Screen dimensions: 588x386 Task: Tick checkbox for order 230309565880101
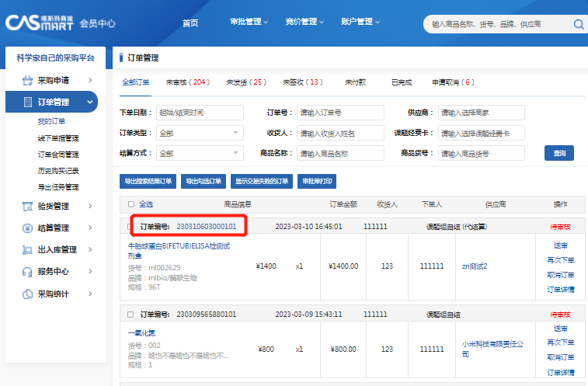click(130, 315)
